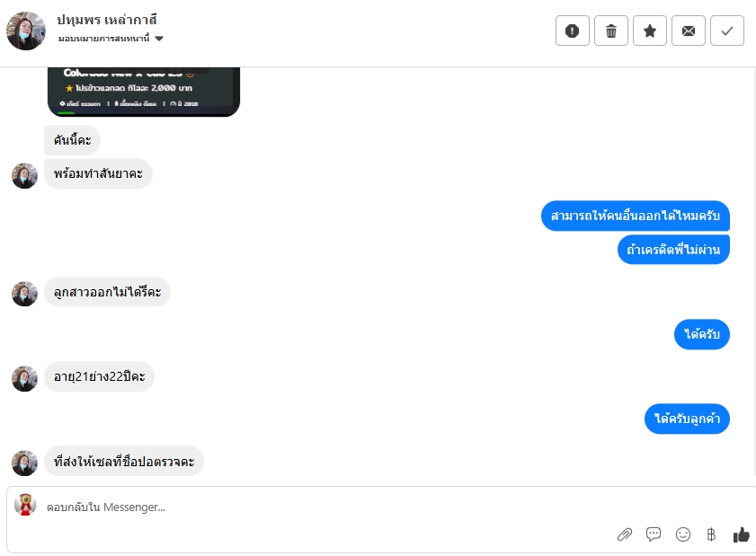Click the customer profile photo in header
This screenshot has width=756, height=556.
[26, 31]
